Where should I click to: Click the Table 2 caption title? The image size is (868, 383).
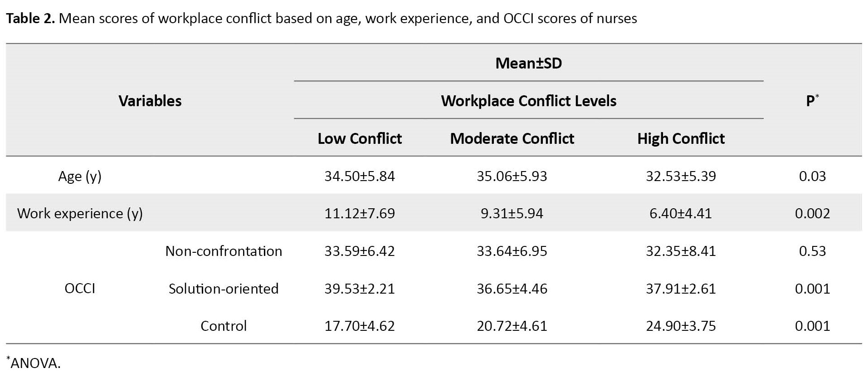point(321,19)
